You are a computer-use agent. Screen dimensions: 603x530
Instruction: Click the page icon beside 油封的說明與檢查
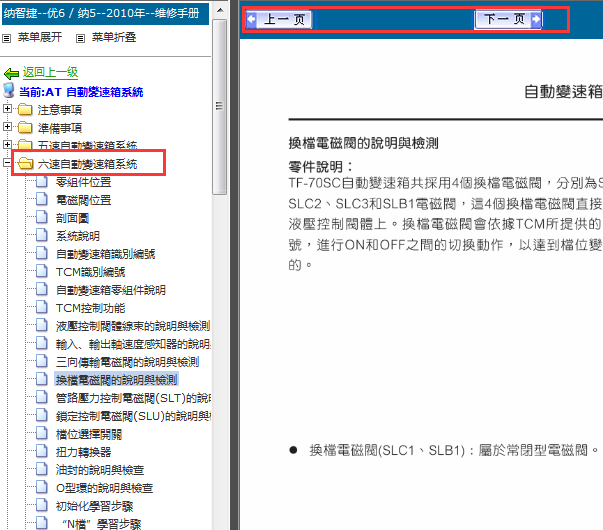42,469
